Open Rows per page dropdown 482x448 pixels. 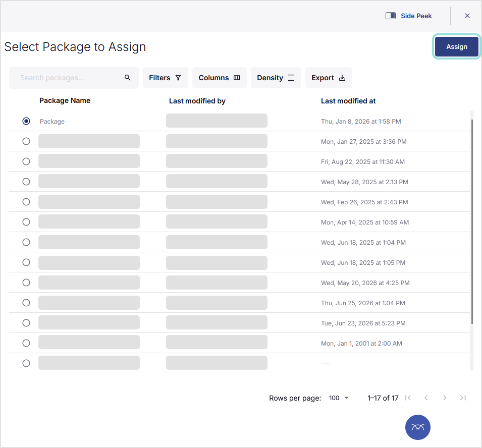339,398
